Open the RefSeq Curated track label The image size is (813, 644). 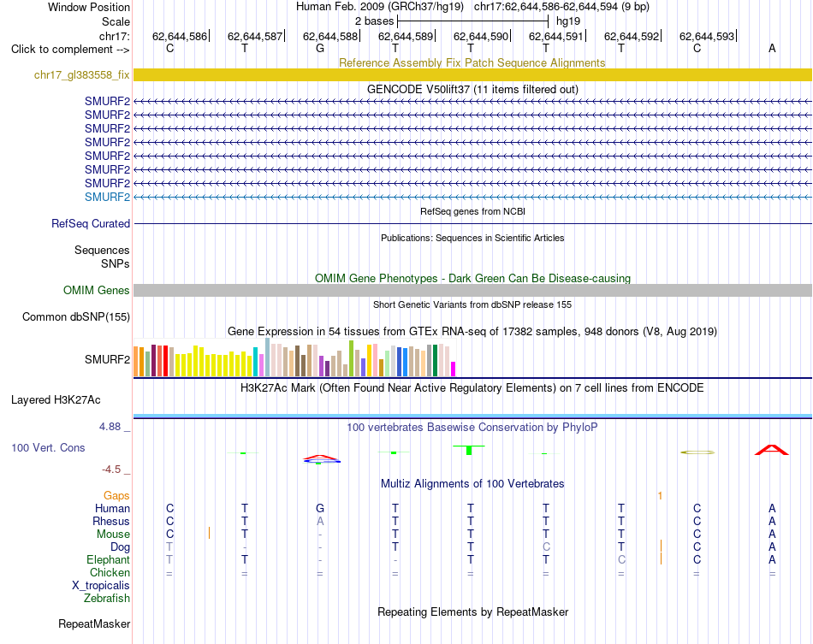[x=91, y=223]
